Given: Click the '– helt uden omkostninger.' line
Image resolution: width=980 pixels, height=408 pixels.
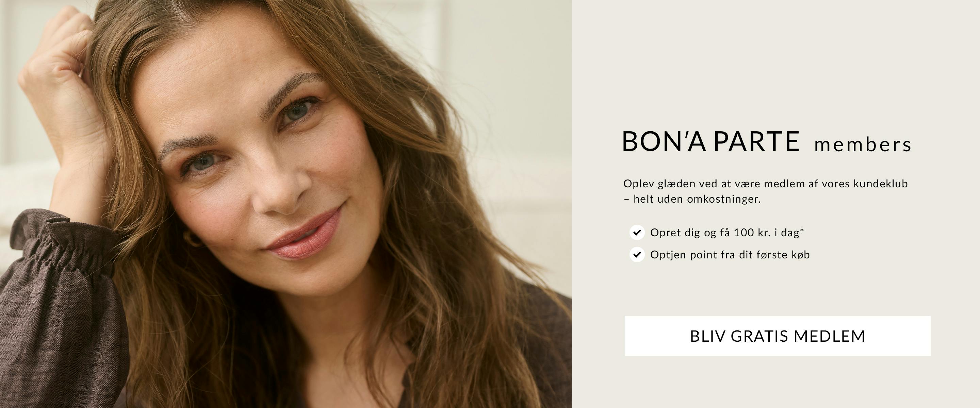Looking at the screenshot, I should (692, 199).
